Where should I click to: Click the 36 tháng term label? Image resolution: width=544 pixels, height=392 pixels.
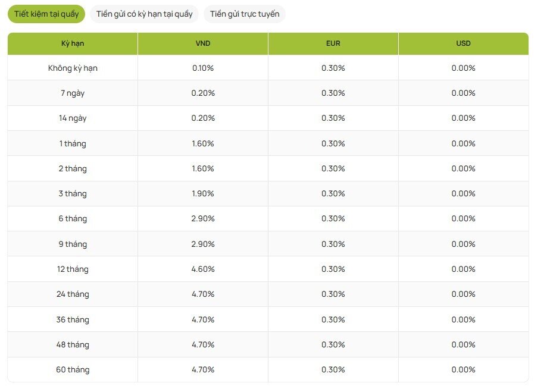73,319
